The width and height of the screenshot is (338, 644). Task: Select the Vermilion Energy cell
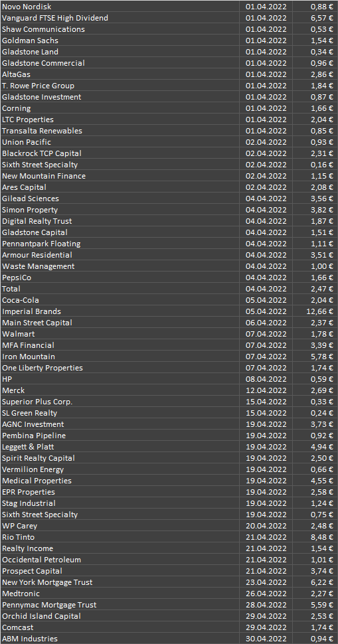click(x=120, y=470)
